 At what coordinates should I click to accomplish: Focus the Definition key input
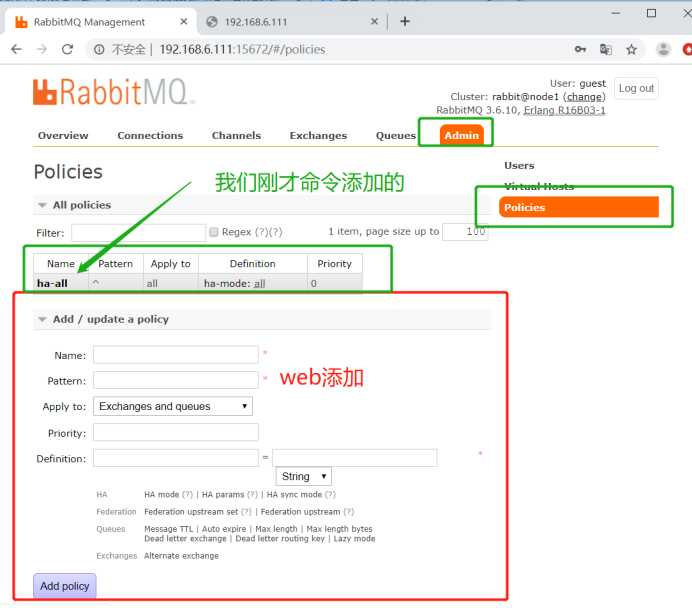(176, 458)
